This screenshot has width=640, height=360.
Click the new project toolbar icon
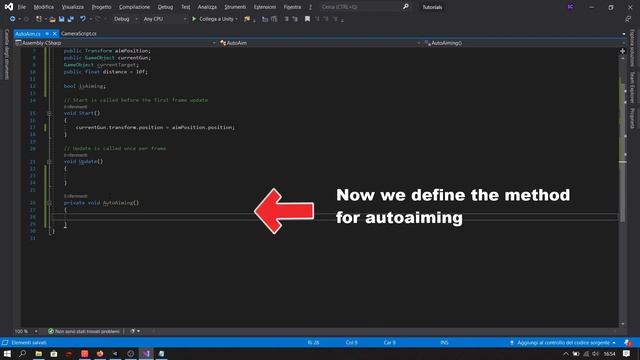coord(39,19)
